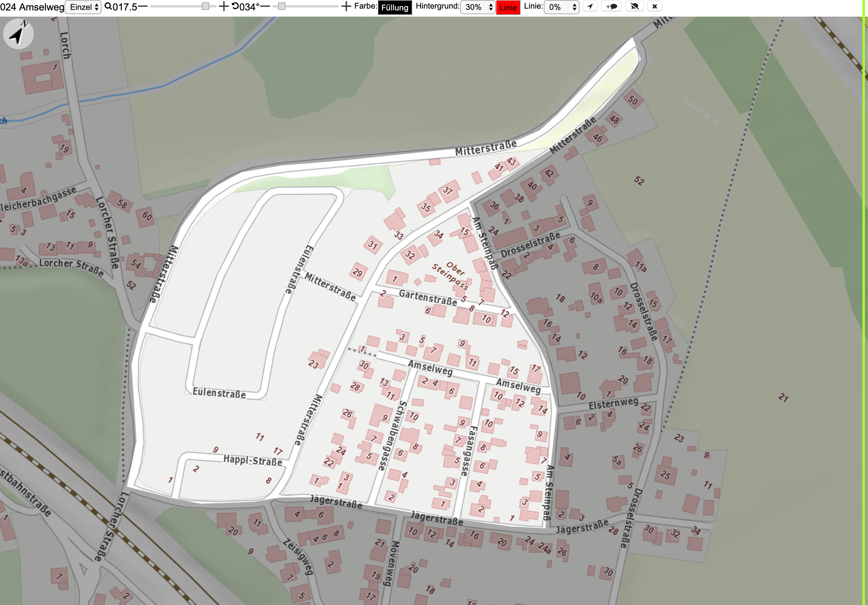This screenshot has height=605, width=868.
Task: Add a comment with speech bubble button
Action: [x=611, y=6]
